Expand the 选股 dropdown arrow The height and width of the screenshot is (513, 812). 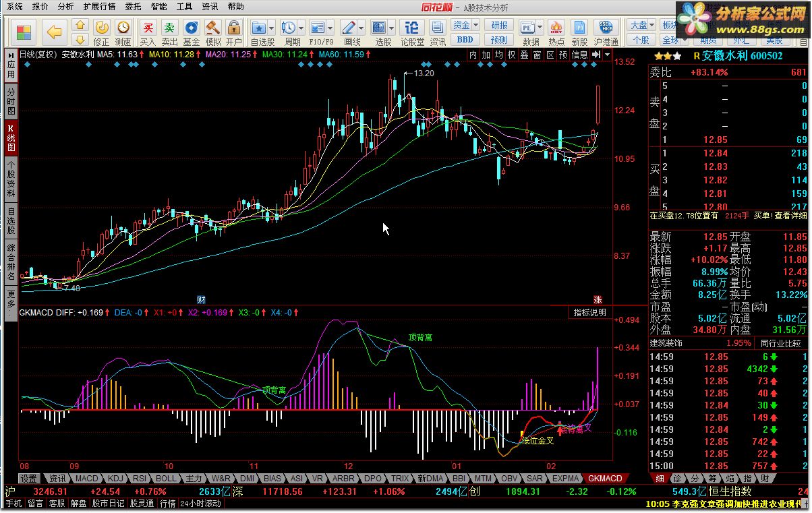tap(391, 28)
